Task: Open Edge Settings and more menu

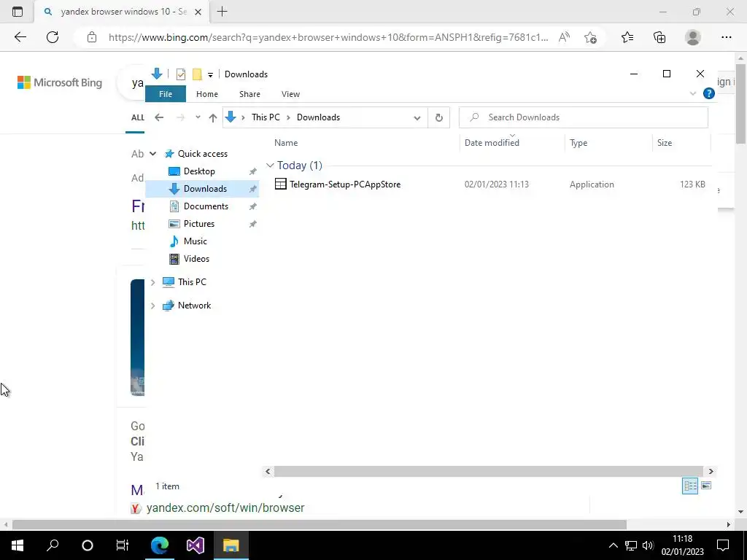Action: click(726, 37)
